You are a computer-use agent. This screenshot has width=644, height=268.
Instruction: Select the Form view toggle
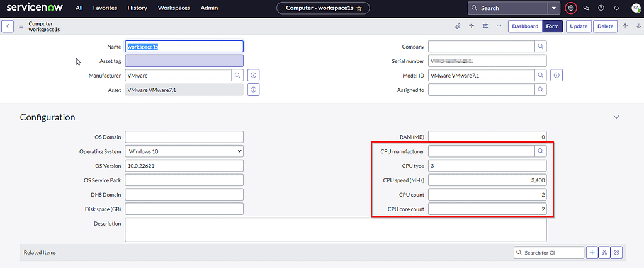click(552, 26)
